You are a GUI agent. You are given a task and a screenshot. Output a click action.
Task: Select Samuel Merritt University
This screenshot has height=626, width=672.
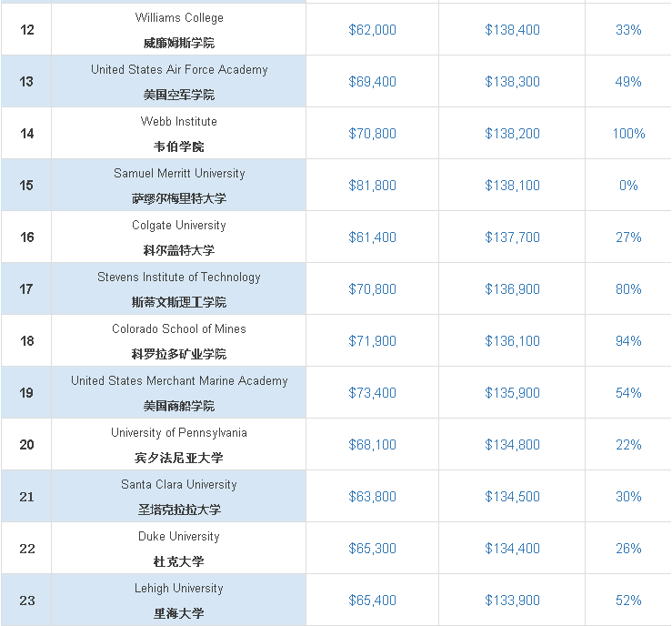click(x=179, y=173)
